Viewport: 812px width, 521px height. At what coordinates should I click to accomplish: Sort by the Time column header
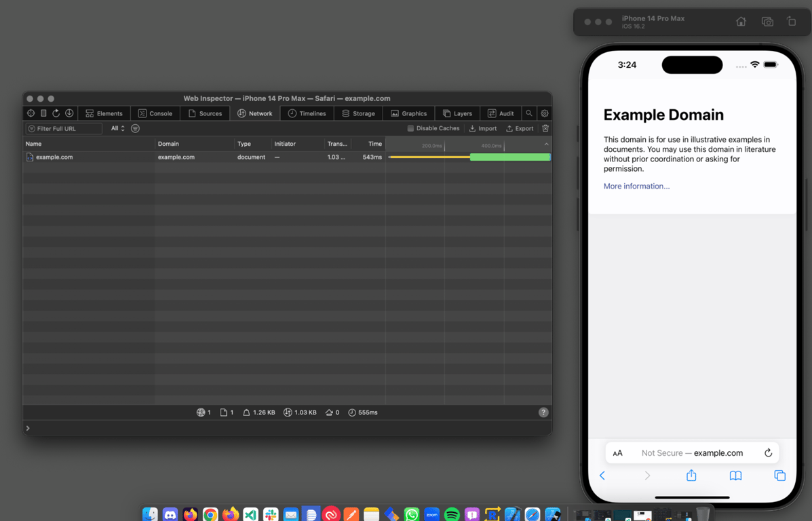coord(368,144)
